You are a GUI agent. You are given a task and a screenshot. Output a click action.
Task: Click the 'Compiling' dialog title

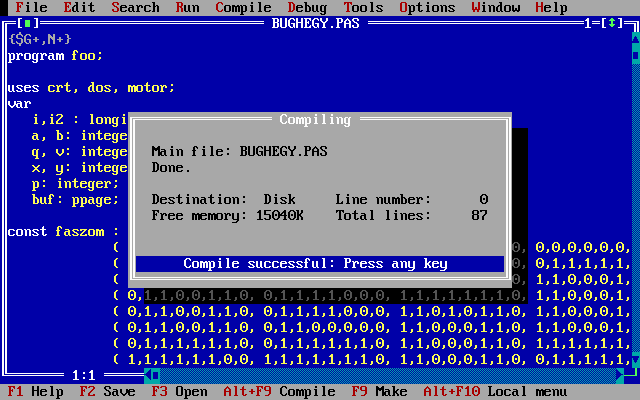tap(315, 120)
